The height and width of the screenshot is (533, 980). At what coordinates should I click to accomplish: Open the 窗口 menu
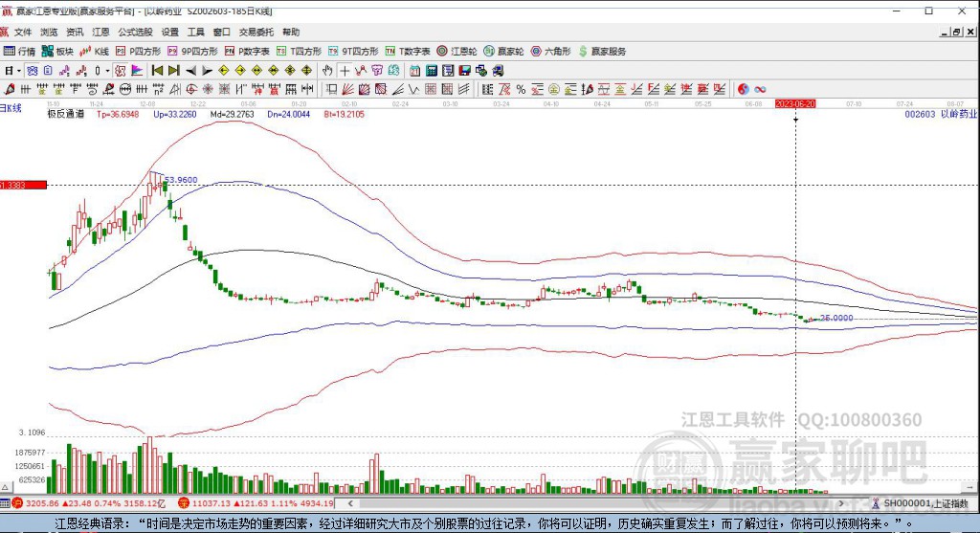[x=222, y=32]
